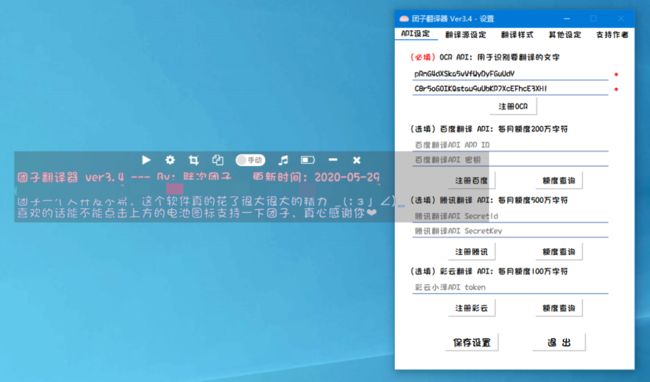Click the battery support icon
The image size is (650, 382).
[x=308, y=160]
